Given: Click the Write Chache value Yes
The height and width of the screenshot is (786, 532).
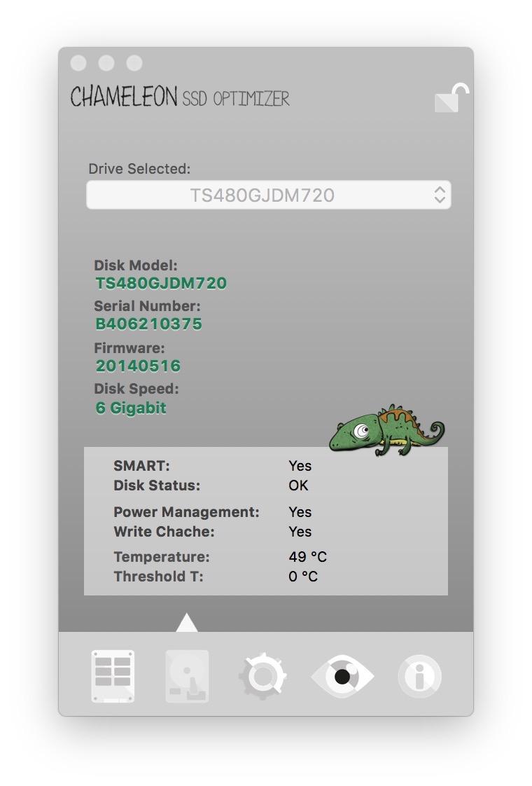Looking at the screenshot, I should point(300,531).
